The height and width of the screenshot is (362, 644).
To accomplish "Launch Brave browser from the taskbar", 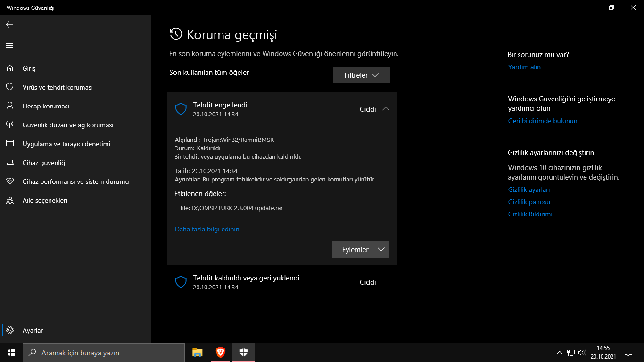I will tap(220, 353).
